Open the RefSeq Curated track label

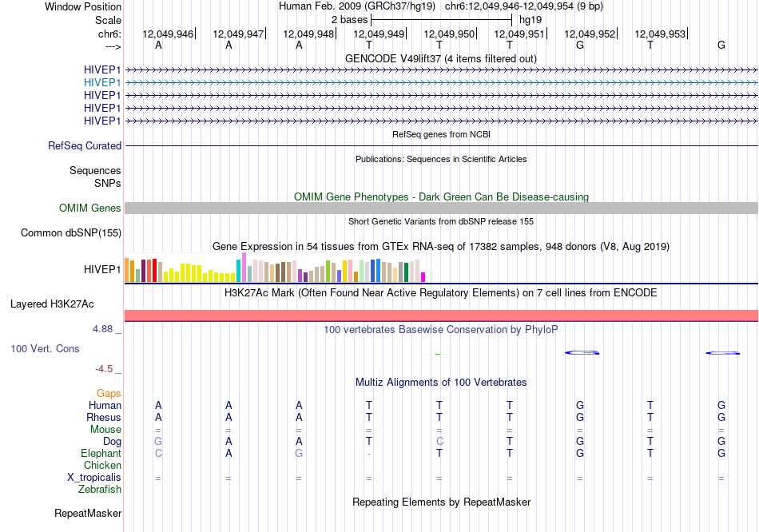[x=85, y=145]
